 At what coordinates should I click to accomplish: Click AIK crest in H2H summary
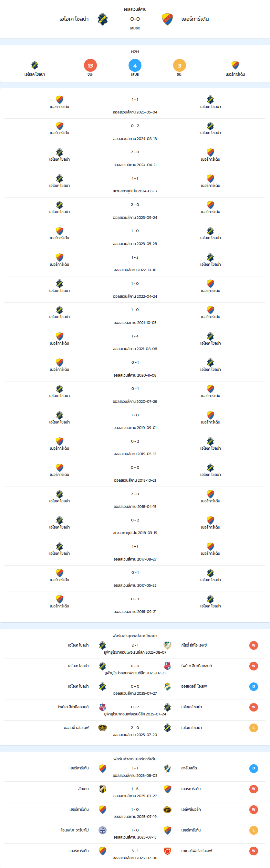35,65
